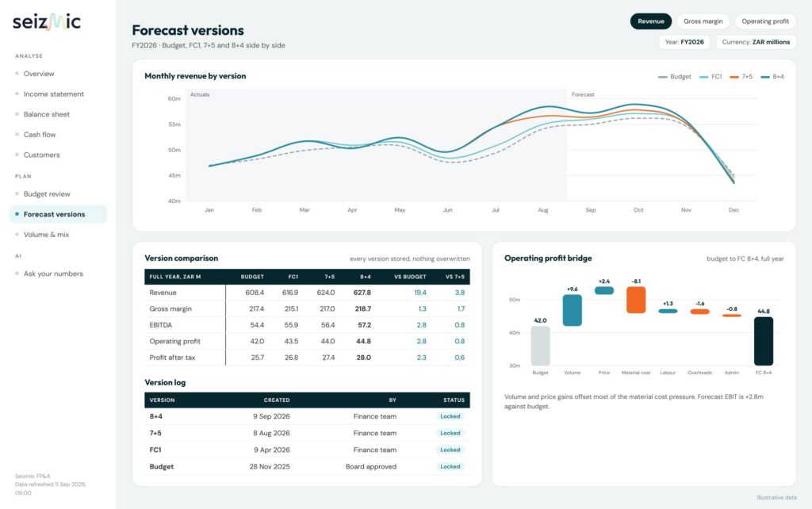This screenshot has width=812, height=509.
Task: Select Forecast versions in sidebar
Action: click(58, 214)
